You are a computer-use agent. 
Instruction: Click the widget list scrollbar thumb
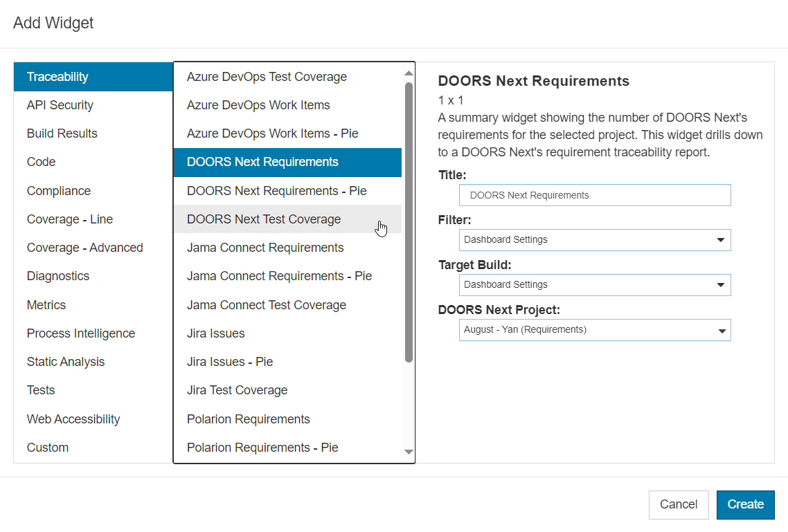click(409, 222)
